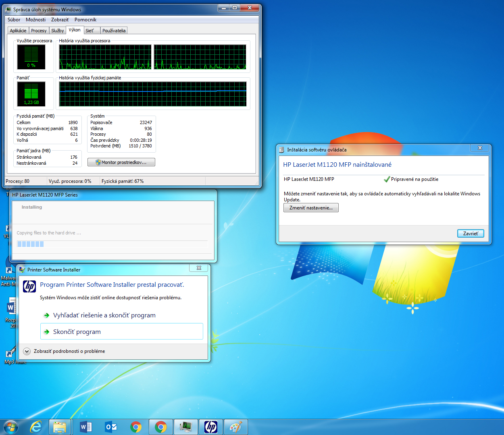Click the right CPU usage history graph
Image resolution: width=504 pixels, height=435 pixels.
tap(200, 57)
